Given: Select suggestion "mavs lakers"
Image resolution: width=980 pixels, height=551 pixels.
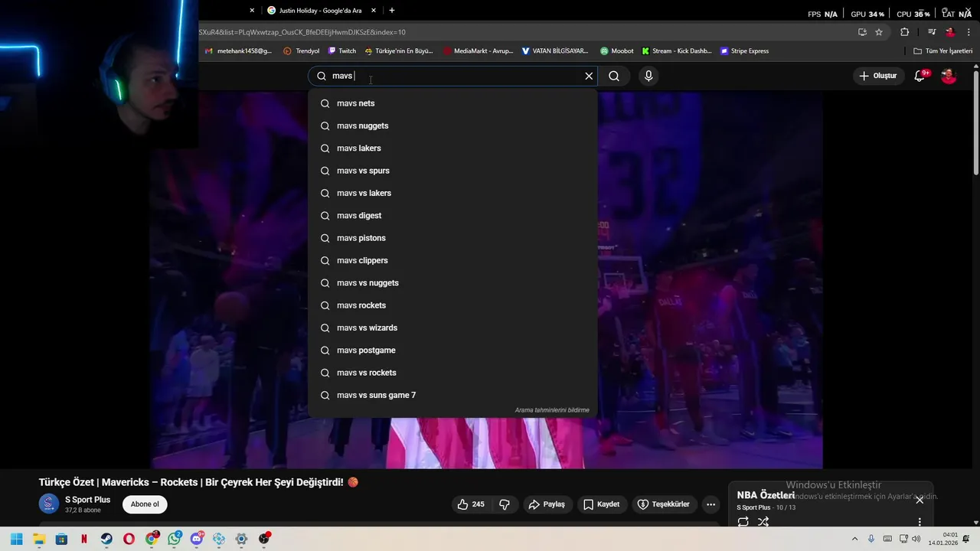Looking at the screenshot, I should [452, 148].
